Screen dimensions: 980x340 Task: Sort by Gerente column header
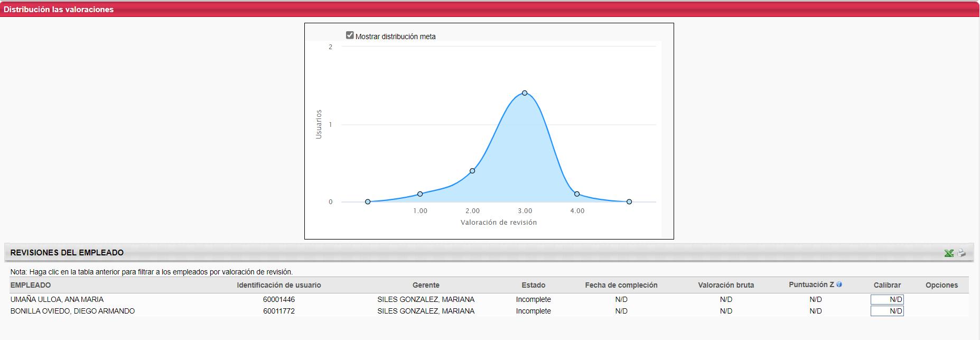tap(426, 285)
